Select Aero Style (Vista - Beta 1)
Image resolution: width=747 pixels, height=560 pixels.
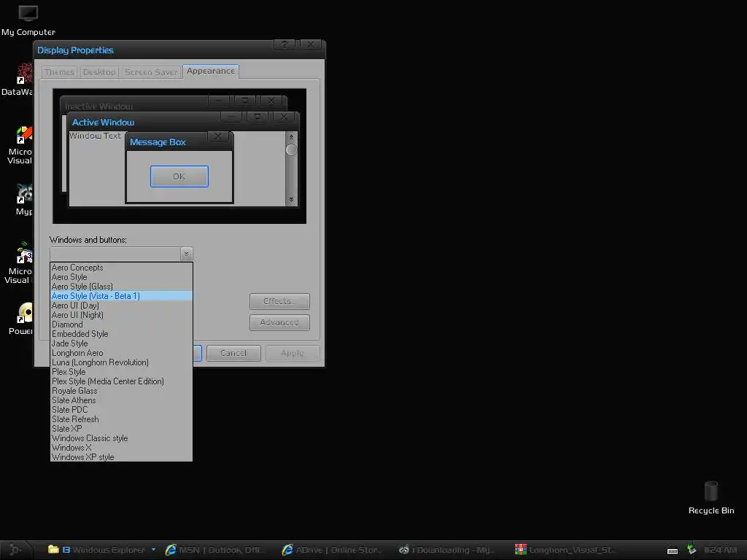[122, 296]
